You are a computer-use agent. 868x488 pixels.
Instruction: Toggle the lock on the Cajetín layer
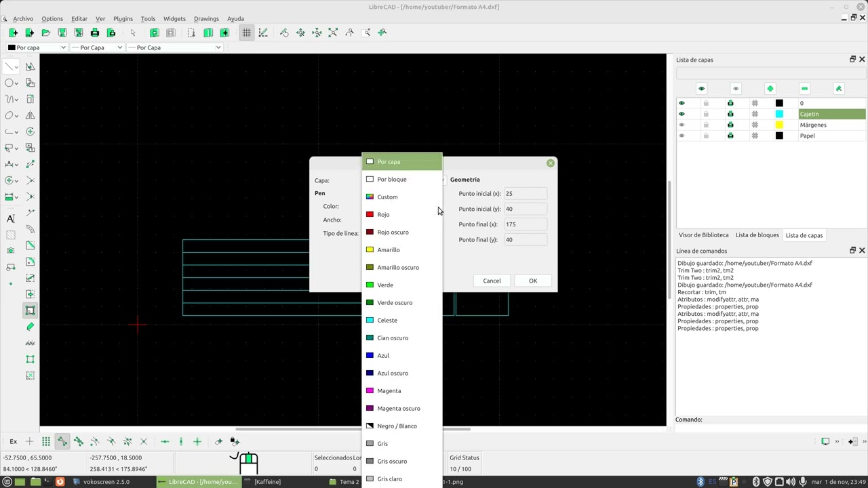pyautogui.click(x=706, y=114)
